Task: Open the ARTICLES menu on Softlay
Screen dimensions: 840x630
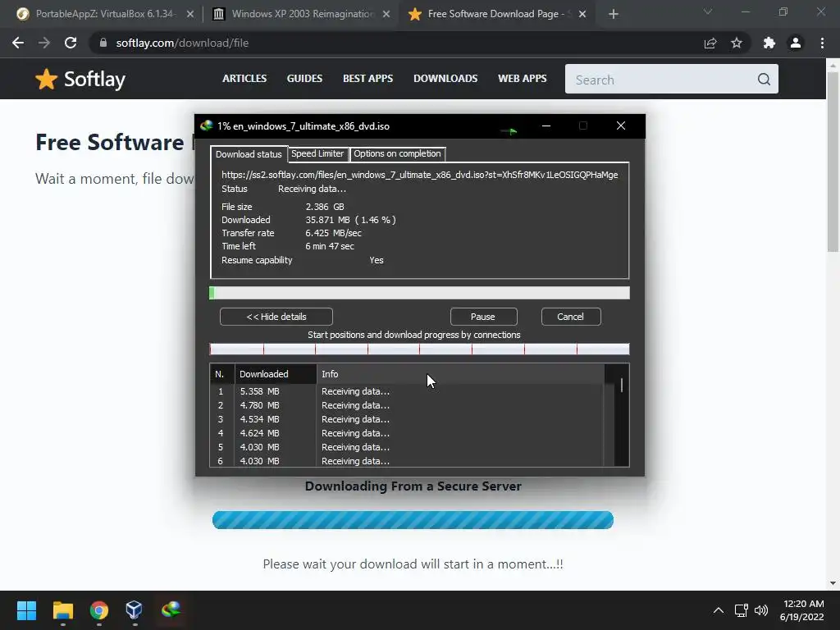Action: 244,78
